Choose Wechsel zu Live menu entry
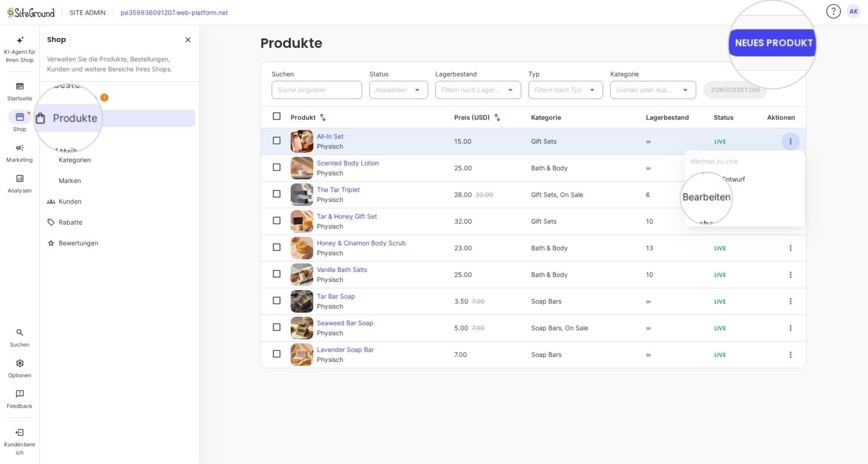868x464 pixels. (x=714, y=161)
